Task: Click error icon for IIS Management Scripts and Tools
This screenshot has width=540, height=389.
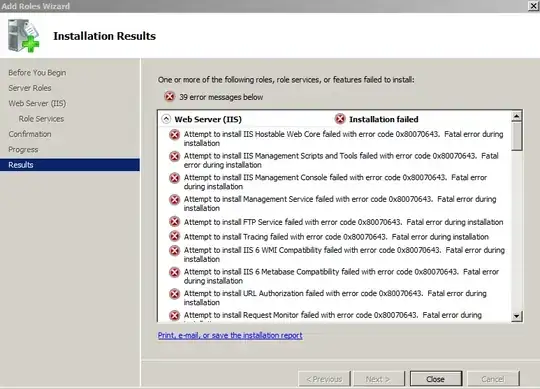Action: [175, 156]
